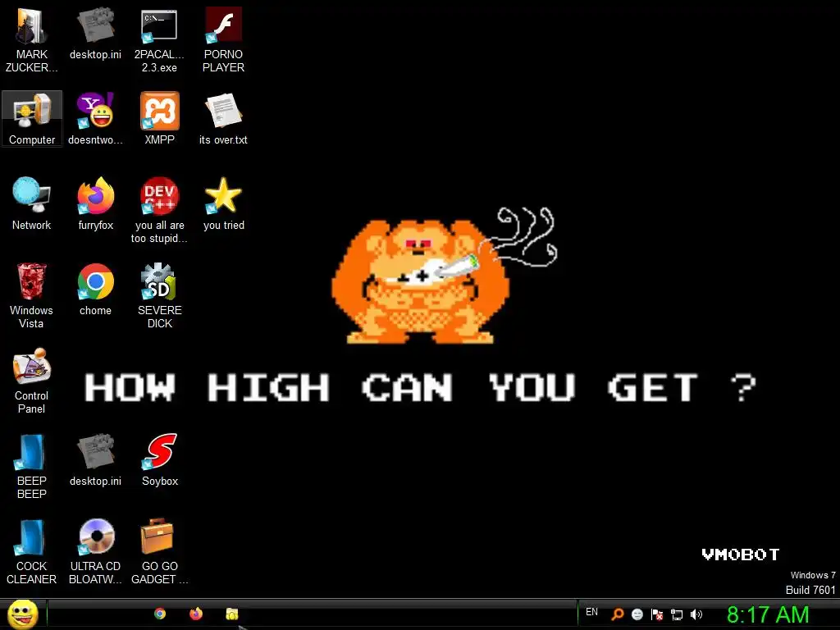The width and height of the screenshot is (840, 630).
Task: Open the star-shaped 'you tried' shortcut
Action: point(223,203)
